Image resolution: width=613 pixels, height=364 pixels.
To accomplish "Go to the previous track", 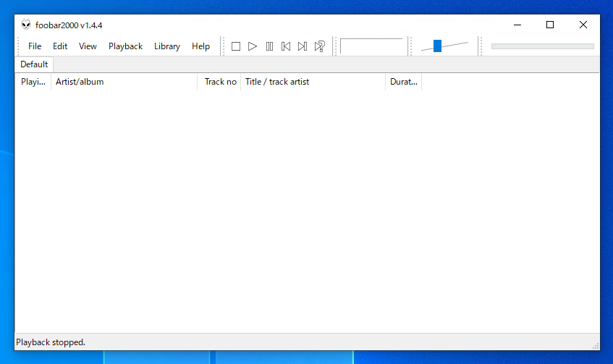I will point(286,46).
